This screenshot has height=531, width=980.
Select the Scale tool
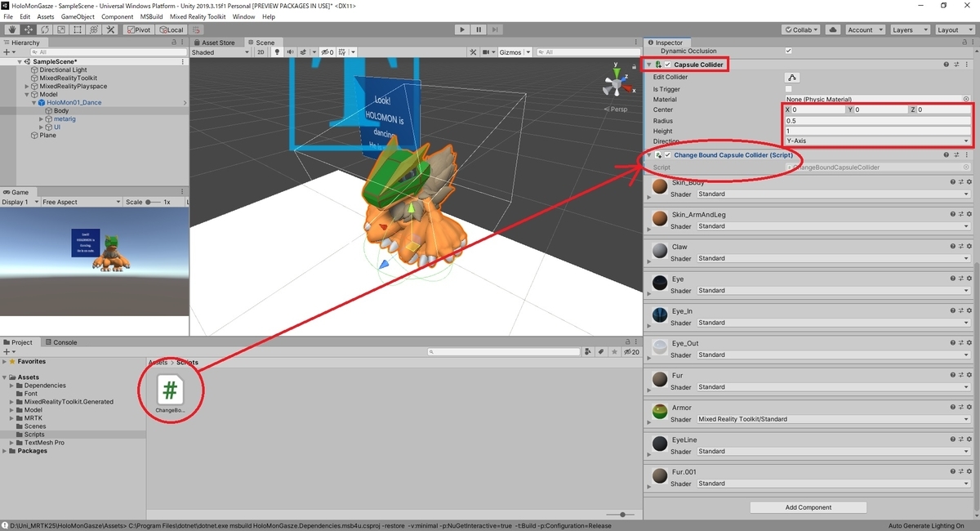pos(60,29)
